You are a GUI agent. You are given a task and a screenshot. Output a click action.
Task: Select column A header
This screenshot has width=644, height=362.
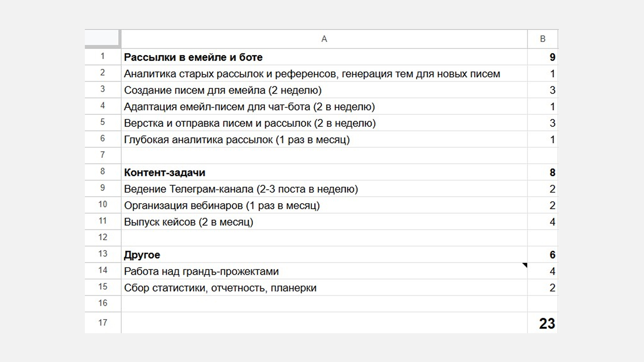pyautogui.click(x=324, y=39)
